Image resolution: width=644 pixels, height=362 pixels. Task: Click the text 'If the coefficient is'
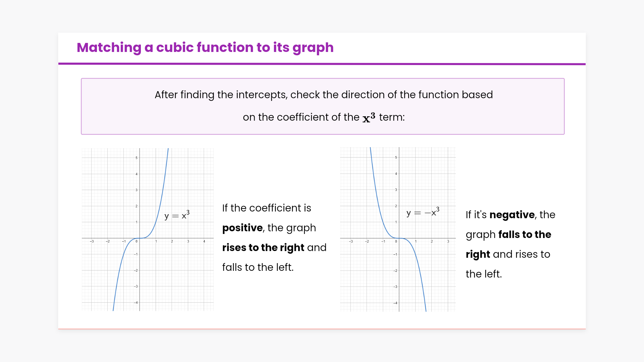coord(266,208)
